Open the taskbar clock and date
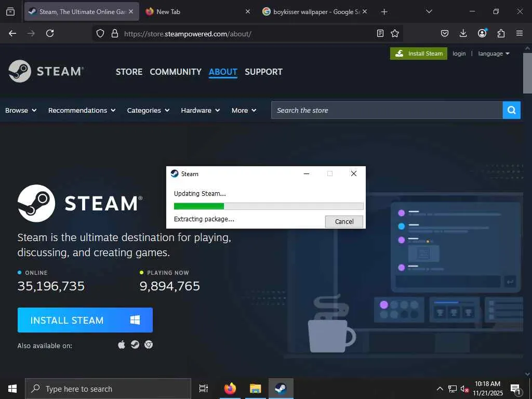532x399 pixels. click(x=487, y=389)
